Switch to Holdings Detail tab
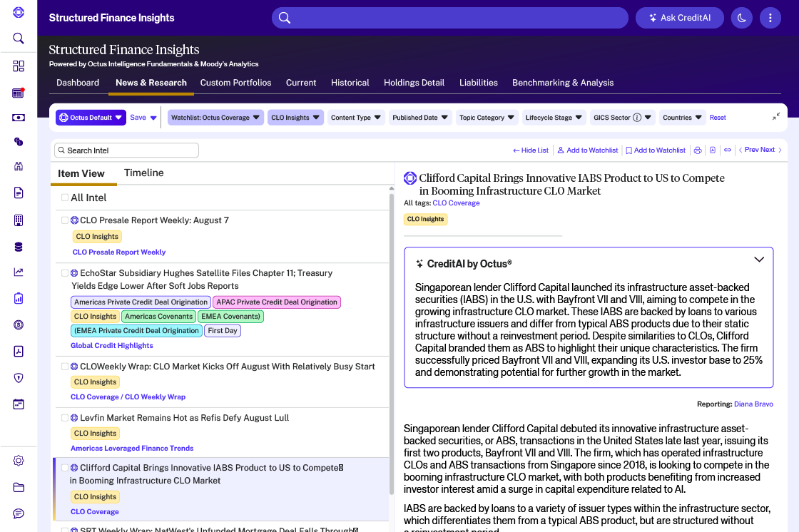 [414, 83]
